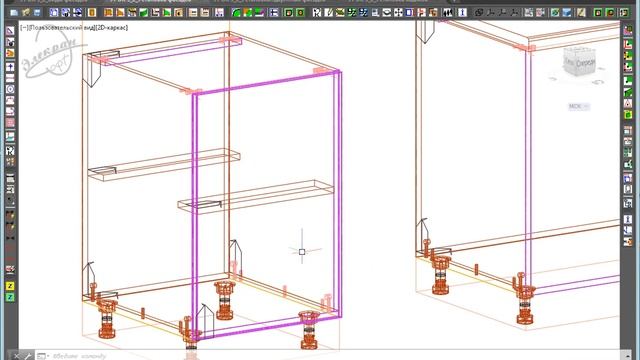Click the single orange panel icon in top toolbar

tap(92, 13)
